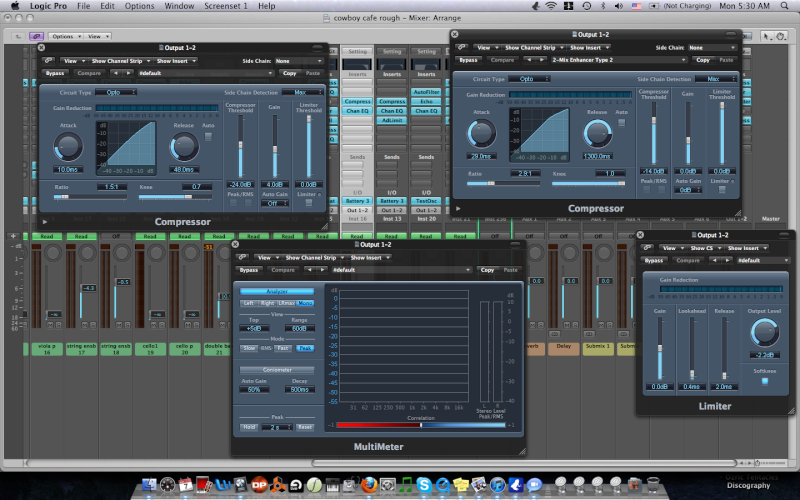The height and width of the screenshot is (500, 800).
Task: Open the Options dropdown in Mixer toolbar
Action: coord(66,36)
